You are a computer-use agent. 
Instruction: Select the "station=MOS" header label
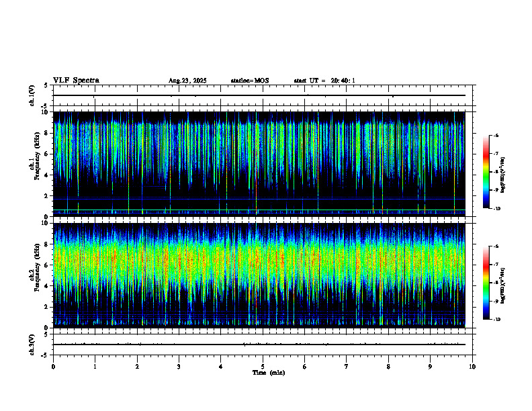pos(250,81)
